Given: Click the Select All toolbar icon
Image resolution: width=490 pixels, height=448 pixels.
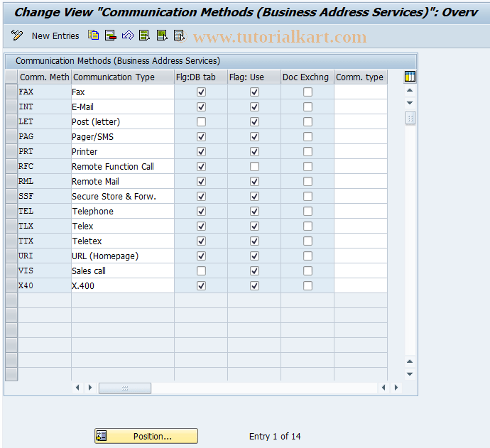Looking at the screenshot, I should click(144, 35).
